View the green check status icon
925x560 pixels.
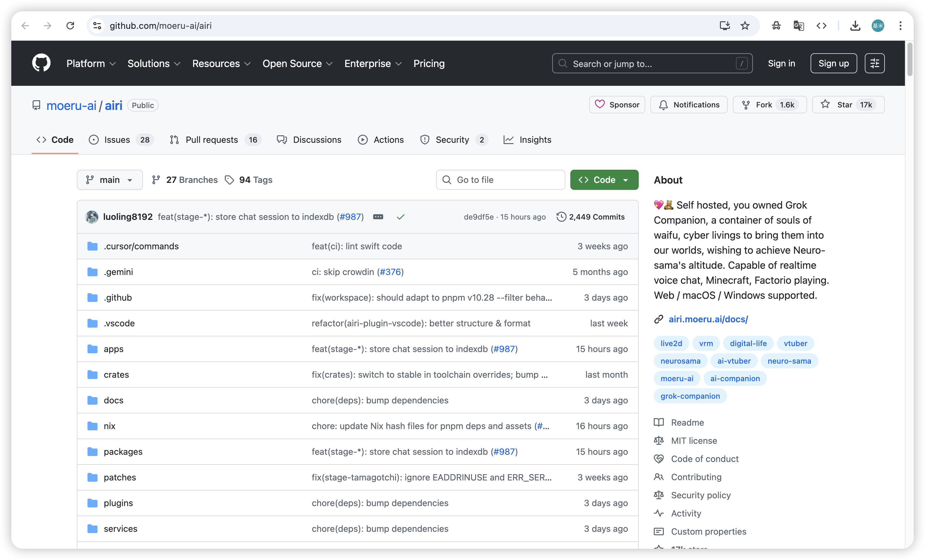coord(400,217)
